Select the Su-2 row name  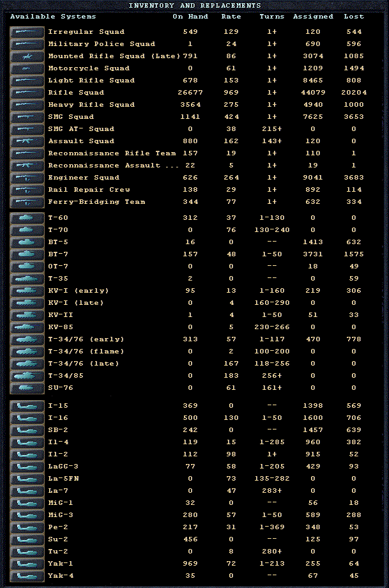tap(58, 539)
